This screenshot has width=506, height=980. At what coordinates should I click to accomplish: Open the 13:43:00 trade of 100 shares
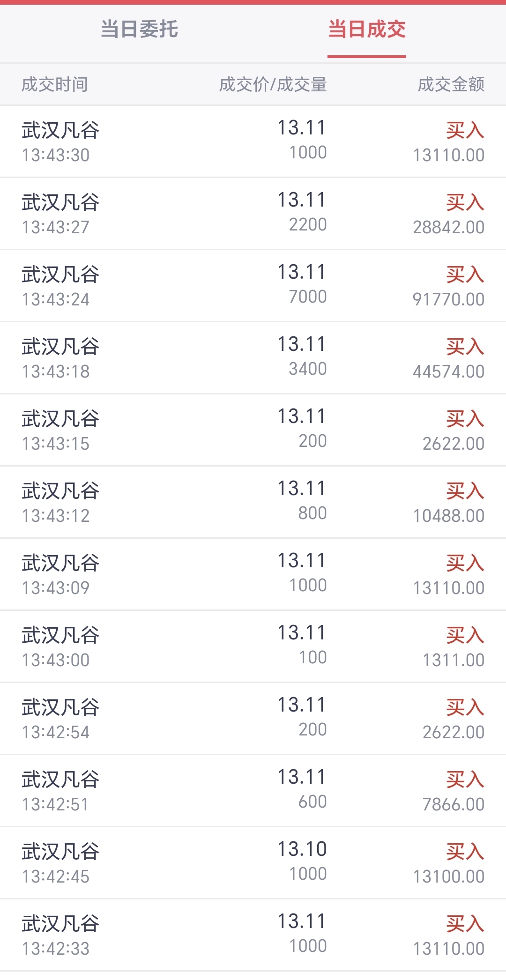tap(253, 646)
